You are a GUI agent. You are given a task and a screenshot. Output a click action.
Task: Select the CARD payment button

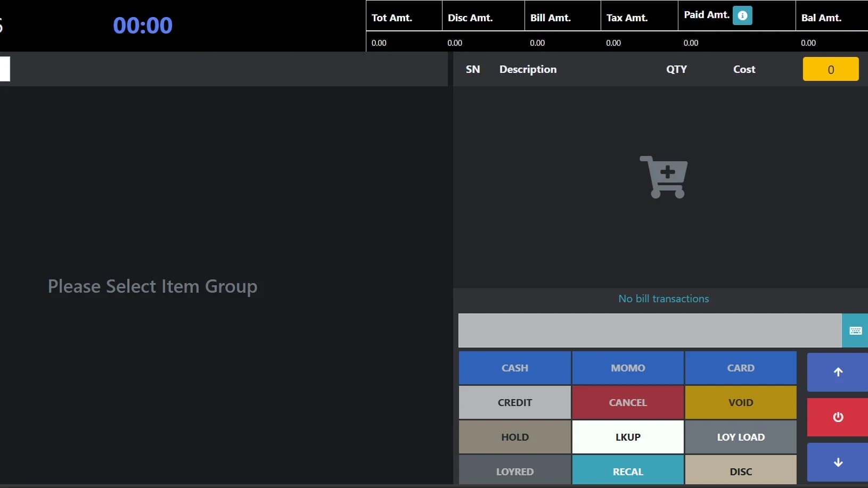[x=741, y=368]
